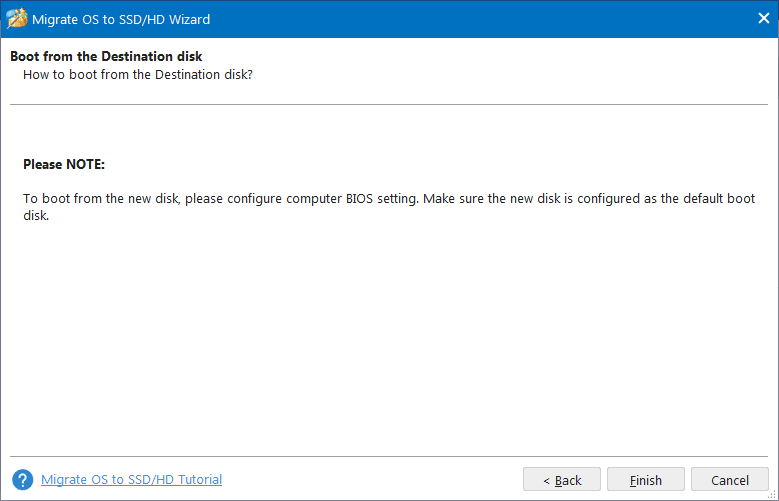Click the title text Migrate OS to SSD/HD Wizard

[x=124, y=19]
